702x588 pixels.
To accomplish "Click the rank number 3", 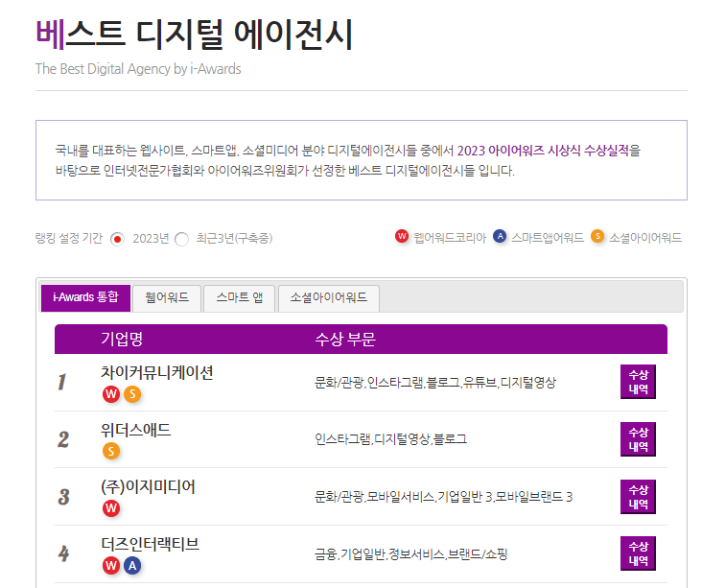I will 64,497.
